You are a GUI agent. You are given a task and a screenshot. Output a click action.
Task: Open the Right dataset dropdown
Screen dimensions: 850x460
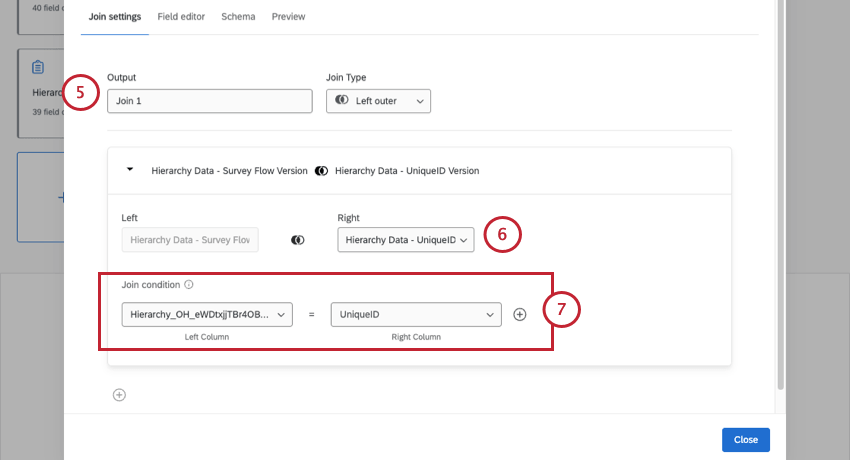[x=405, y=240]
